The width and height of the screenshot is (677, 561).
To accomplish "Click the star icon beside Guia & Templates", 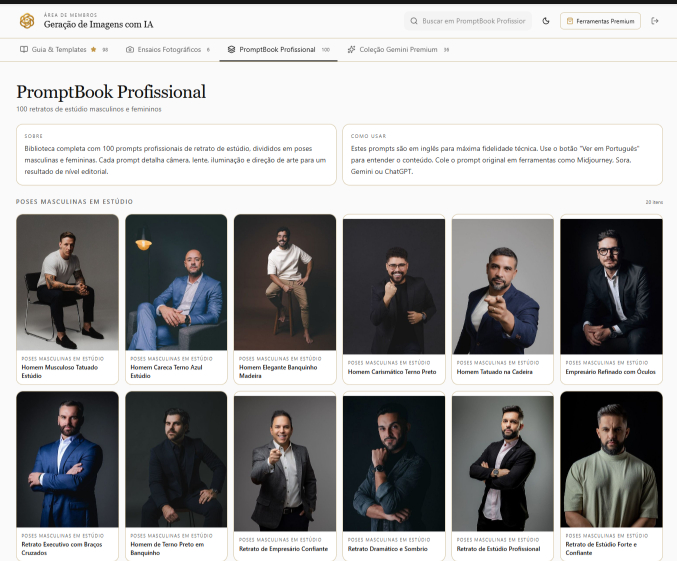I will 93,50.
